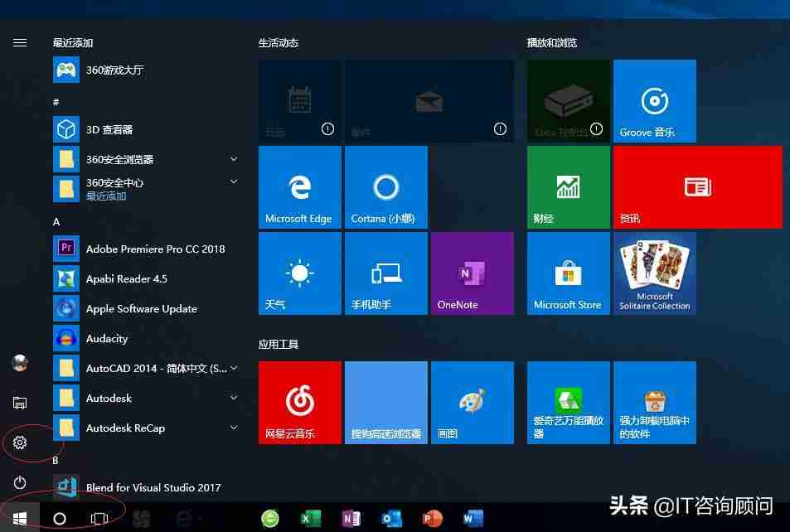Viewport: 790px width, 532px height.
Task: Open the Power button icon
Action: coord(20,482)
